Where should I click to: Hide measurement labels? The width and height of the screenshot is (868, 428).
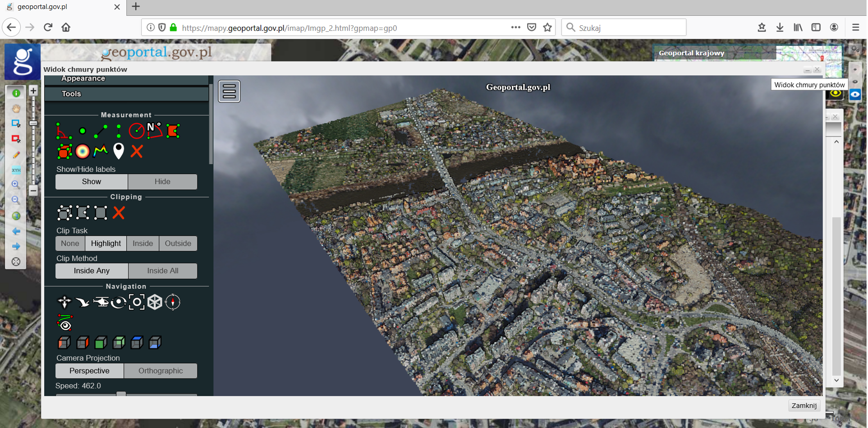pyautogui.click(x=162, y=182)
